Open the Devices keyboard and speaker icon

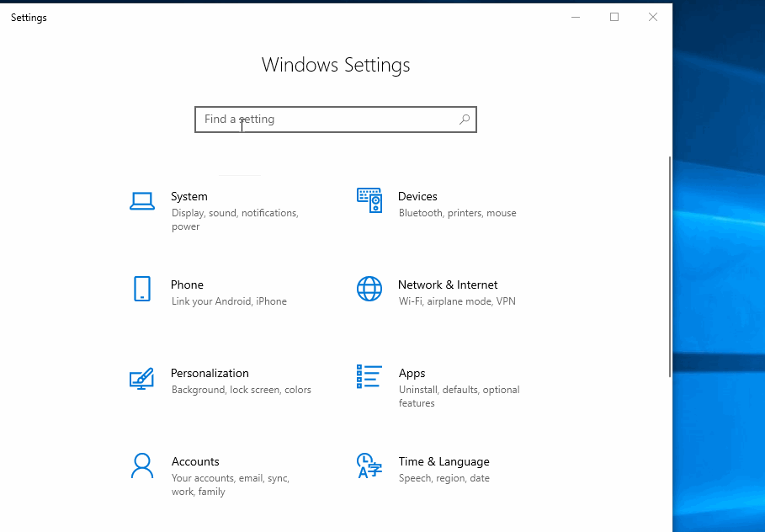[x=369, y=200]
